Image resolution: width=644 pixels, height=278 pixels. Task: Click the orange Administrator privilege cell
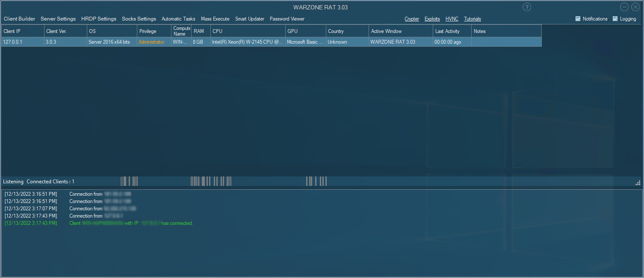click(x=154, y=42)
